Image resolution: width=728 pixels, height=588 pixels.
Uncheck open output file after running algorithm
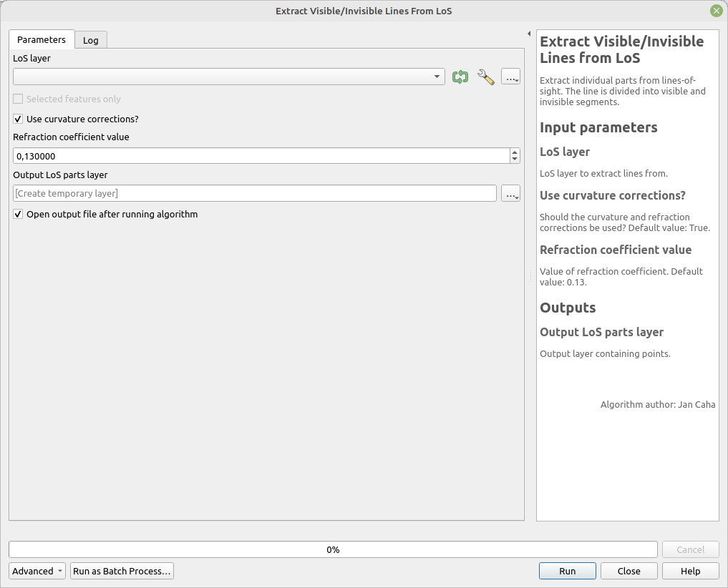tap(17, 214)
